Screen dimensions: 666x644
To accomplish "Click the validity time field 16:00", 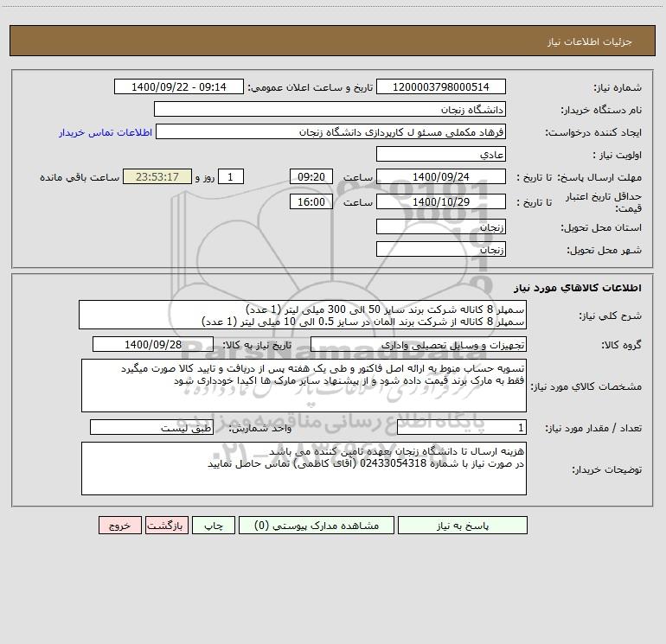I will click(x=311, y=201).
